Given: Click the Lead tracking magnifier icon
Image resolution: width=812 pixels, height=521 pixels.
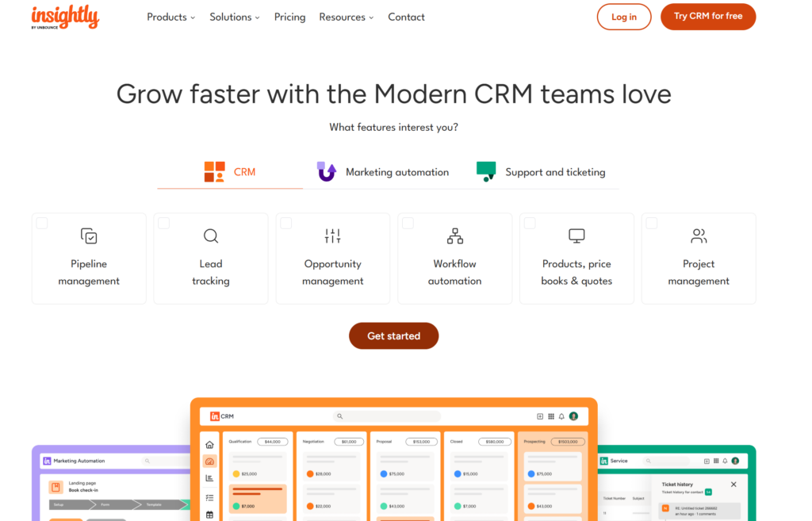Looking at the screenshot, I should (x=211, y=236).
